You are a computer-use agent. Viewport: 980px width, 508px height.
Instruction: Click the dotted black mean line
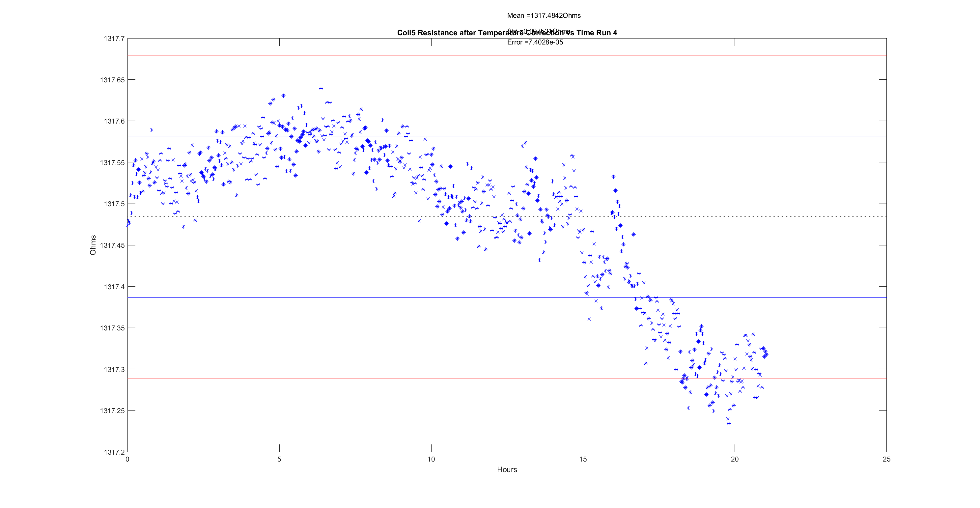304,217
